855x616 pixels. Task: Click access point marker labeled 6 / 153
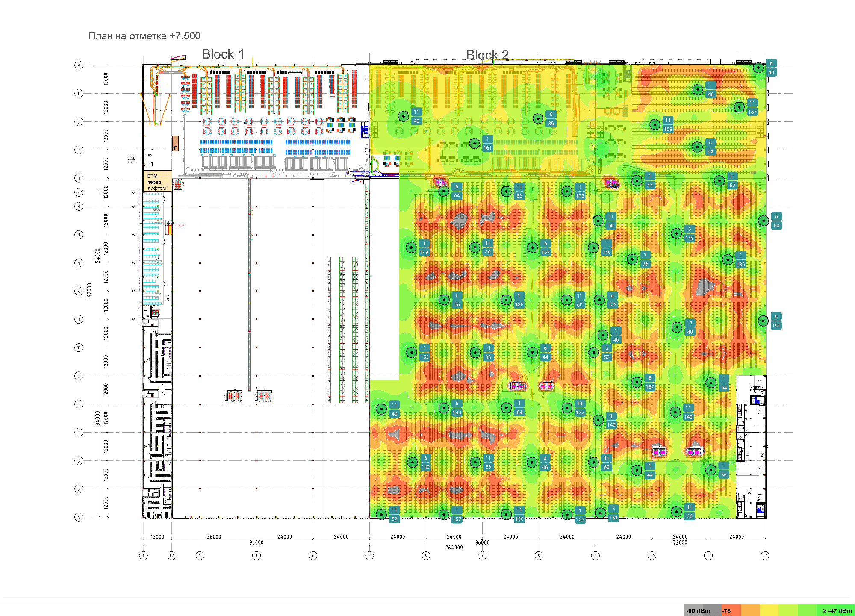point(599,300)
